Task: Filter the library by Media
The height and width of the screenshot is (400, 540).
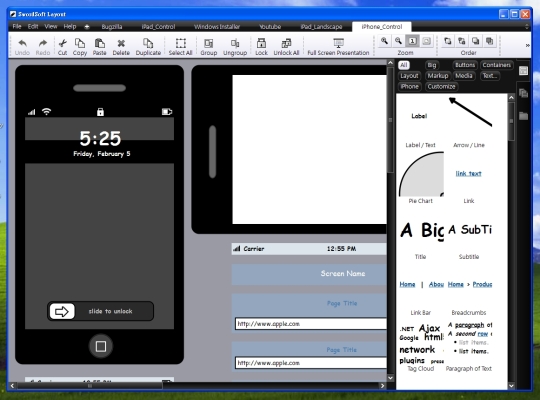Action: tap(464, 75)
